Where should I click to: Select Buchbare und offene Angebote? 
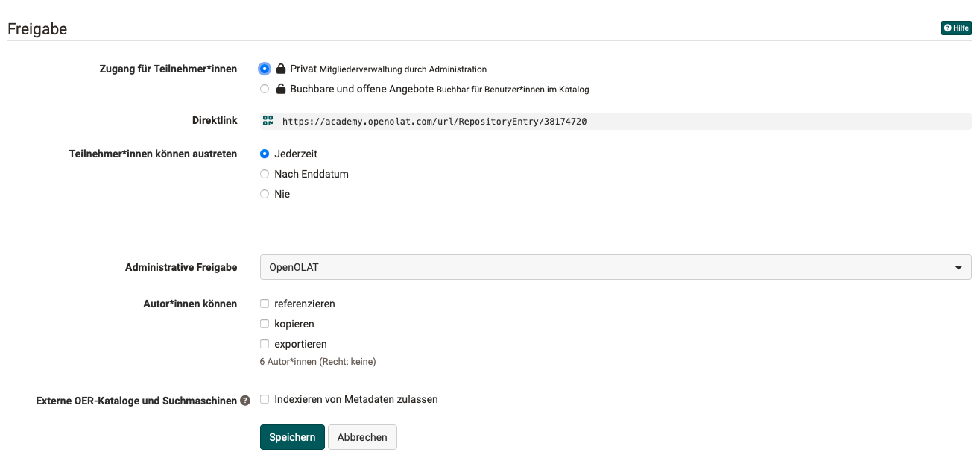(265, 88)
